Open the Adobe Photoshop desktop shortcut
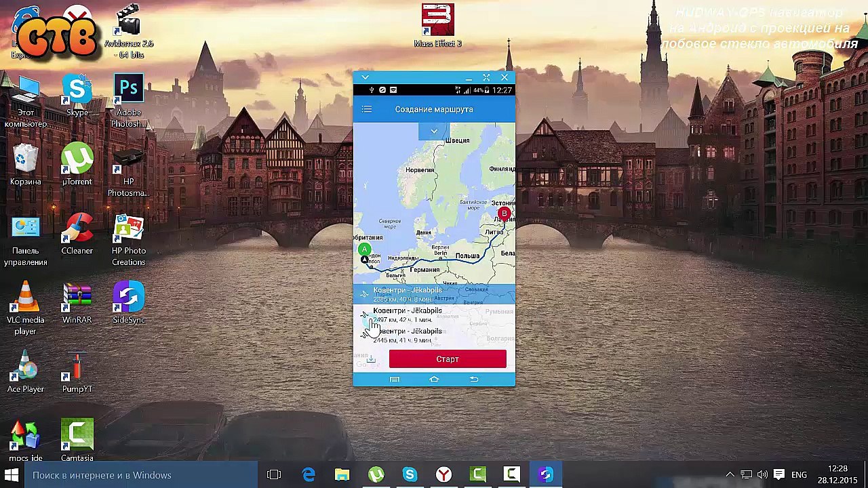 (x=128, y=102)
